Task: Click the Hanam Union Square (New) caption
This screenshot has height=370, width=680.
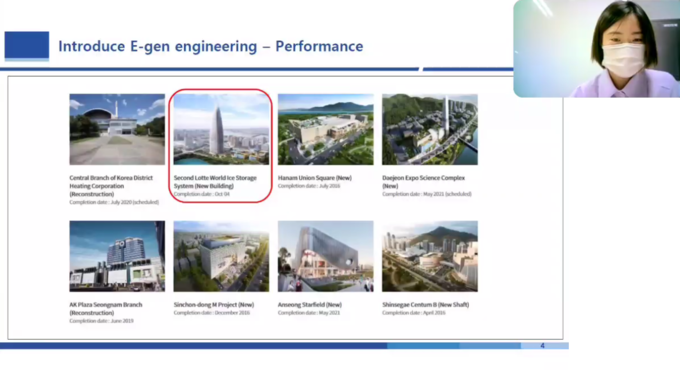Action: tap(314, 178)
